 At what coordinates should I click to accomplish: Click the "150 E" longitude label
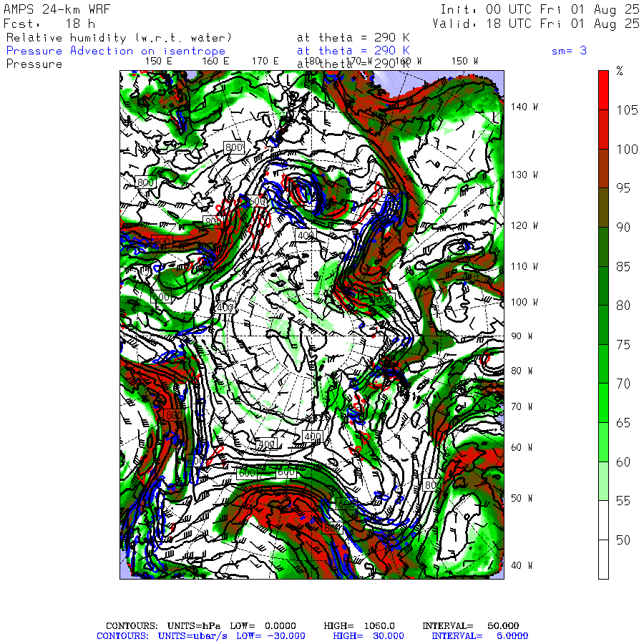[x=159, y=62]
